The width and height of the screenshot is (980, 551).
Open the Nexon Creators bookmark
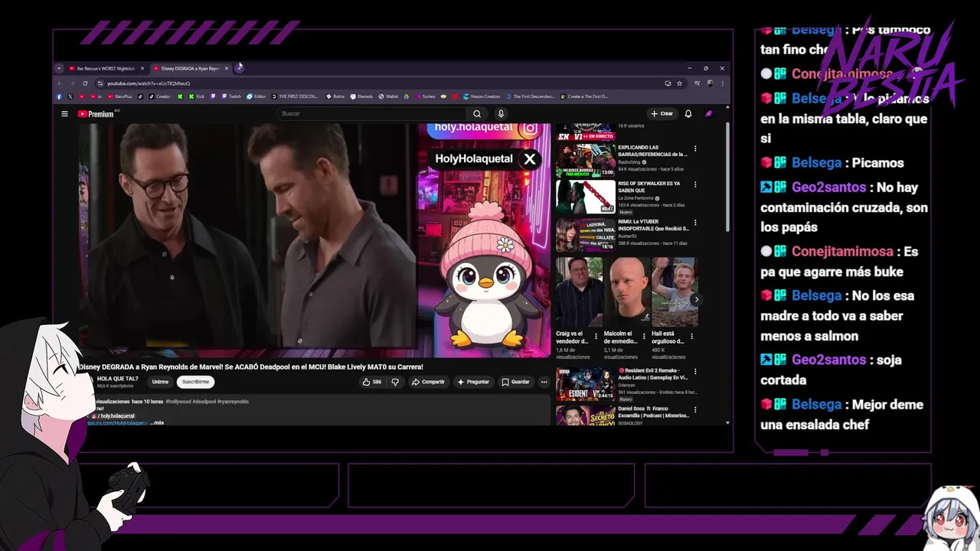[482, 96]
